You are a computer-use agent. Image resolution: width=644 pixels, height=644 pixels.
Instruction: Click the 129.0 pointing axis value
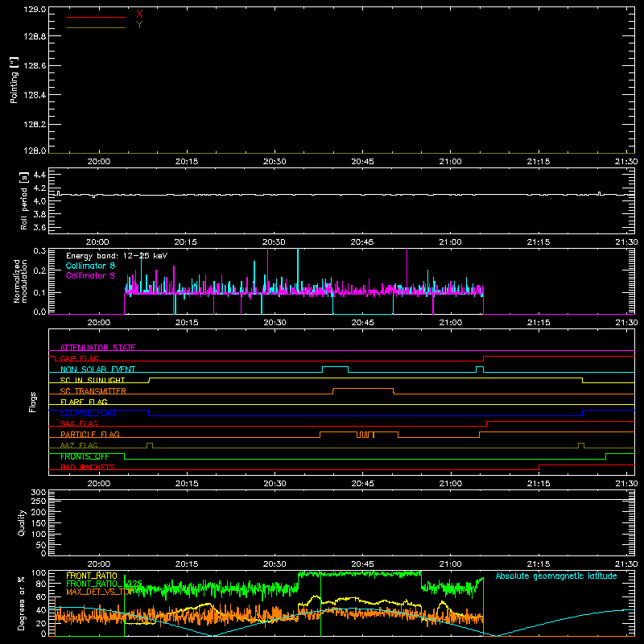pos(35,10)
